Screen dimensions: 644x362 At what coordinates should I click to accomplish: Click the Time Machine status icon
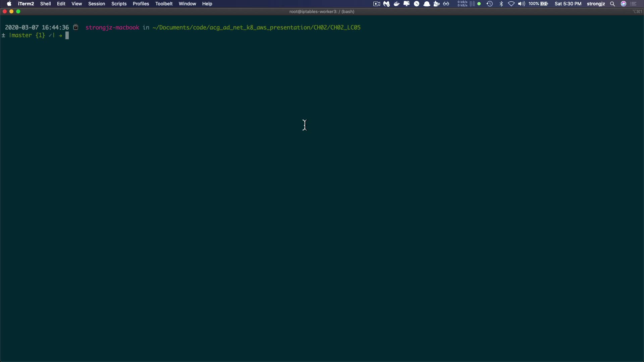490,4
